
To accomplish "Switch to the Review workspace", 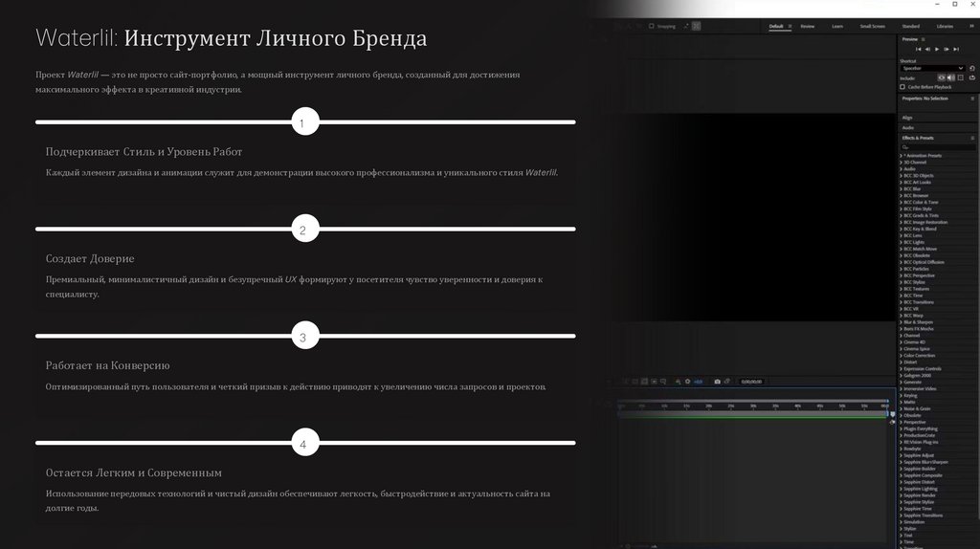I will pyautogui.click(x=808, y=26).
